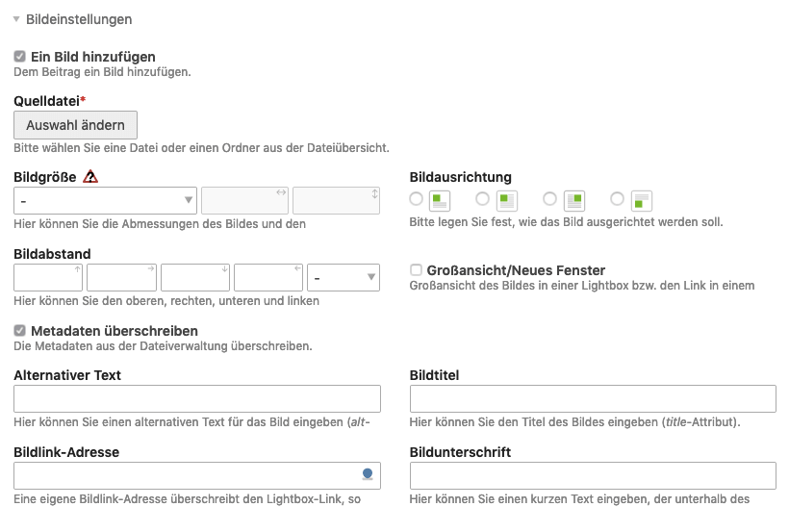Image resolution: width=789 pixels, height=532 pixels.
Task: Click the Quelldatei label
Action: (x=49, y=101)
